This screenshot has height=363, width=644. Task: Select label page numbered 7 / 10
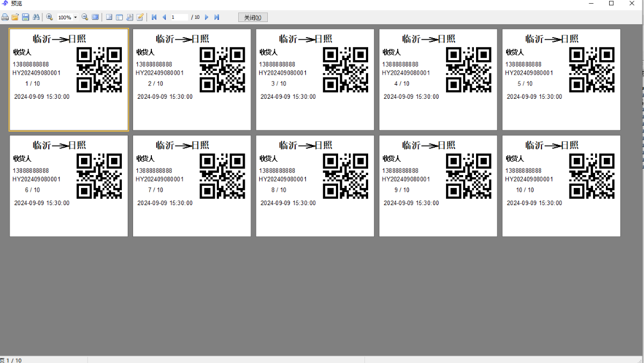pos(192,186)
